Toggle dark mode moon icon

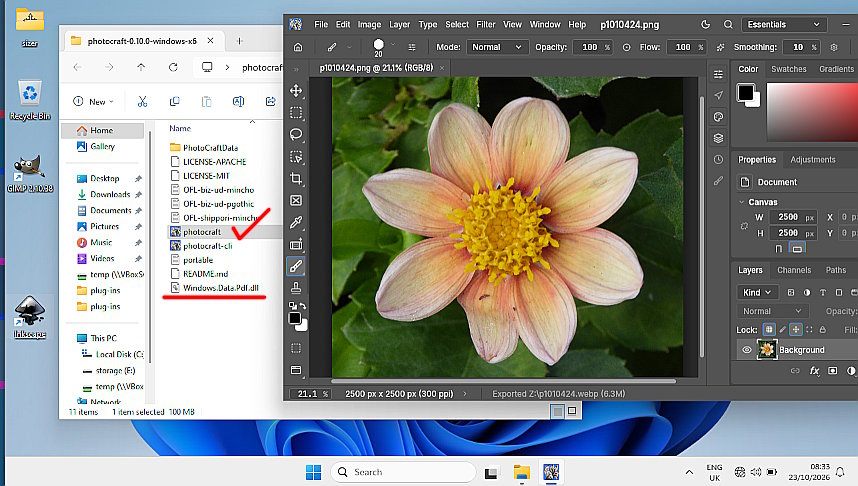(705, 25)
